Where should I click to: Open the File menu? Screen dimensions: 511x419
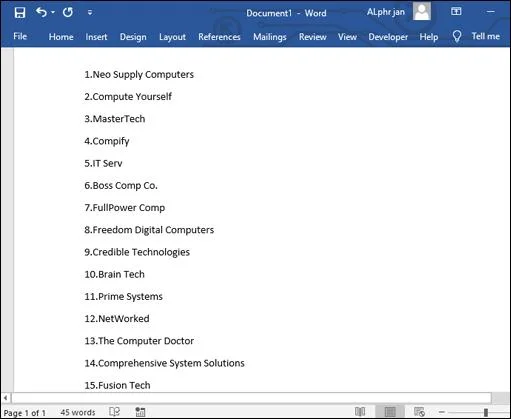click(20, 36)
